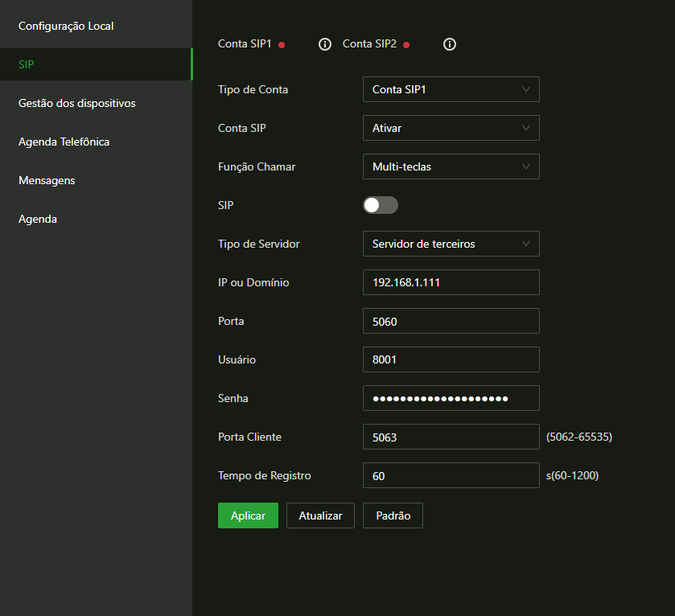Click the Tempo de Registro field
This screenshot has height=616, width=675.
coord(451,475)
